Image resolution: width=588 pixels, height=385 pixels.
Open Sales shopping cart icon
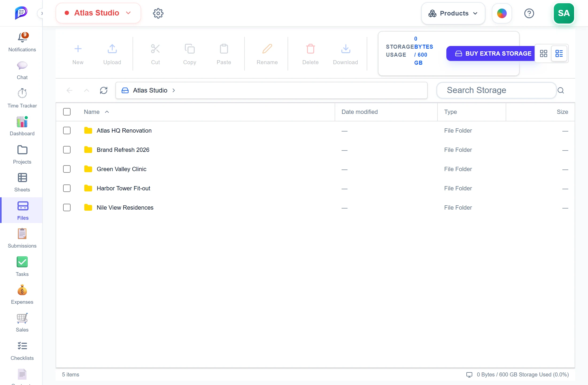[x=22, y=318]
